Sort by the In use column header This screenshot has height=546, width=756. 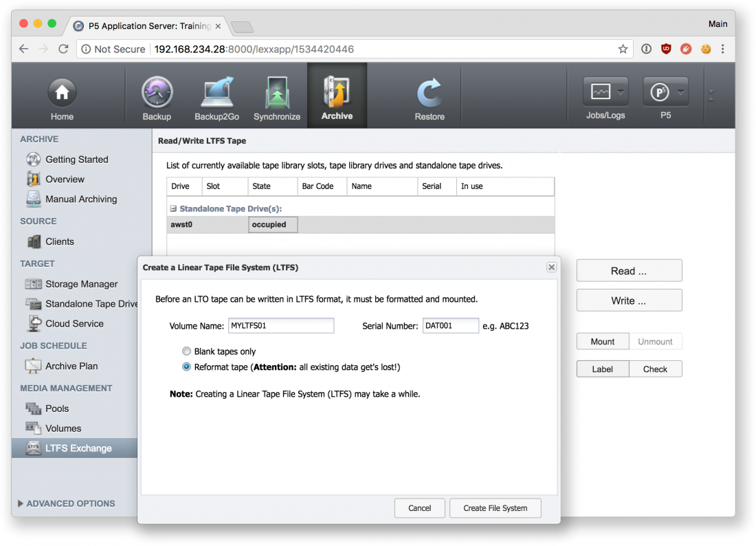[x=505, y=186]
